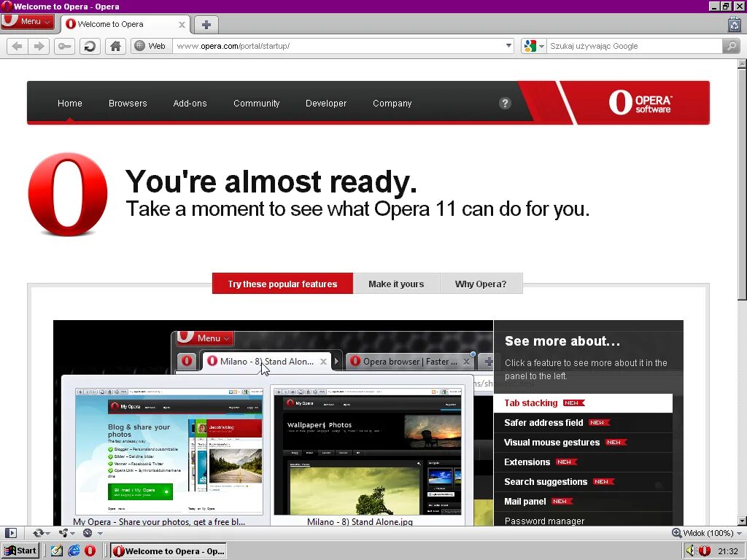This screenshot has width=747, height=560.
Task: Choose the Search suggestions feature
Action: click(x=583, y=482)
